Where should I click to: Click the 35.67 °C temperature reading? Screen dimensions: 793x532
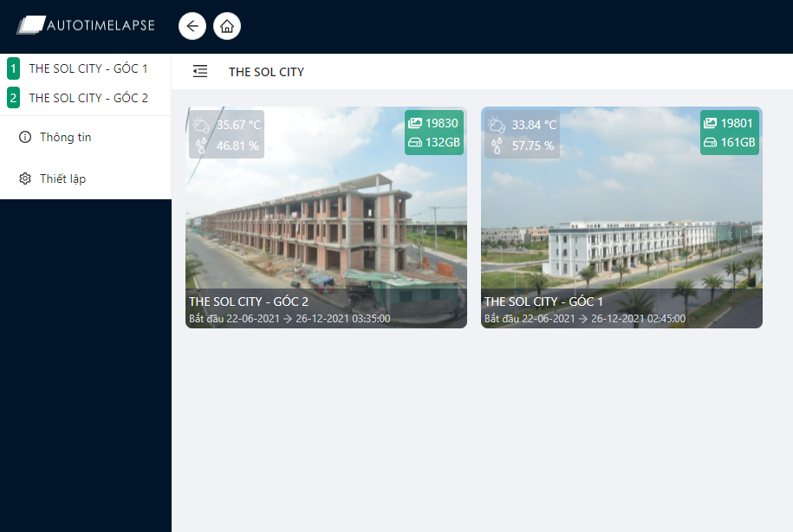pyautogui.click(x=238, y=125)
